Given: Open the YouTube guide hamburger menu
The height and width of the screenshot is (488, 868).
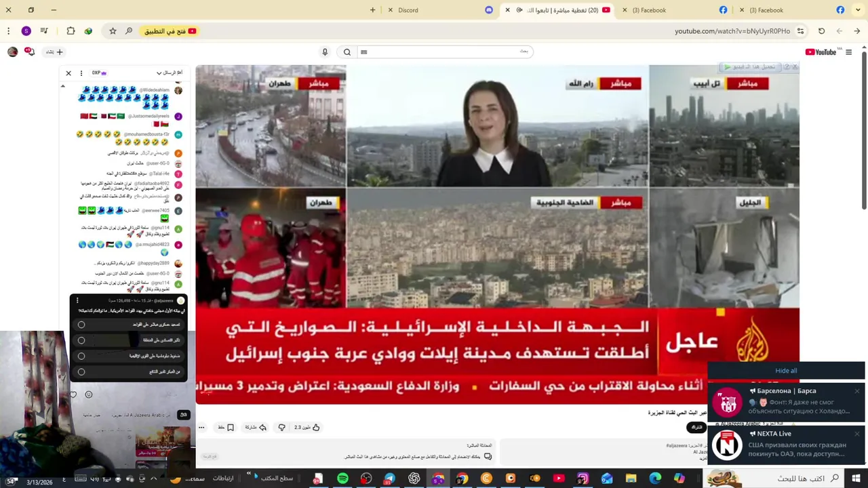Looking at the screenshot, I should pos(848,52).
